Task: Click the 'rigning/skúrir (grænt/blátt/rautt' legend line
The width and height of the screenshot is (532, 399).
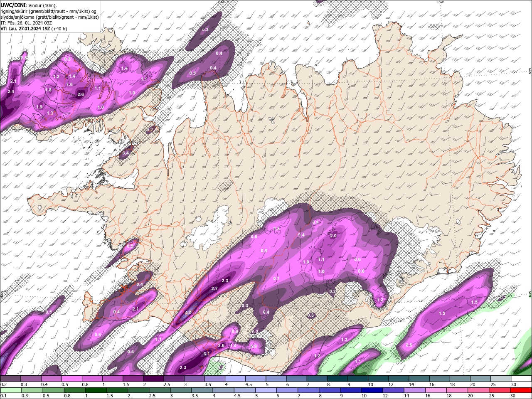Action: pyautogui.click(x=48, y=11)
